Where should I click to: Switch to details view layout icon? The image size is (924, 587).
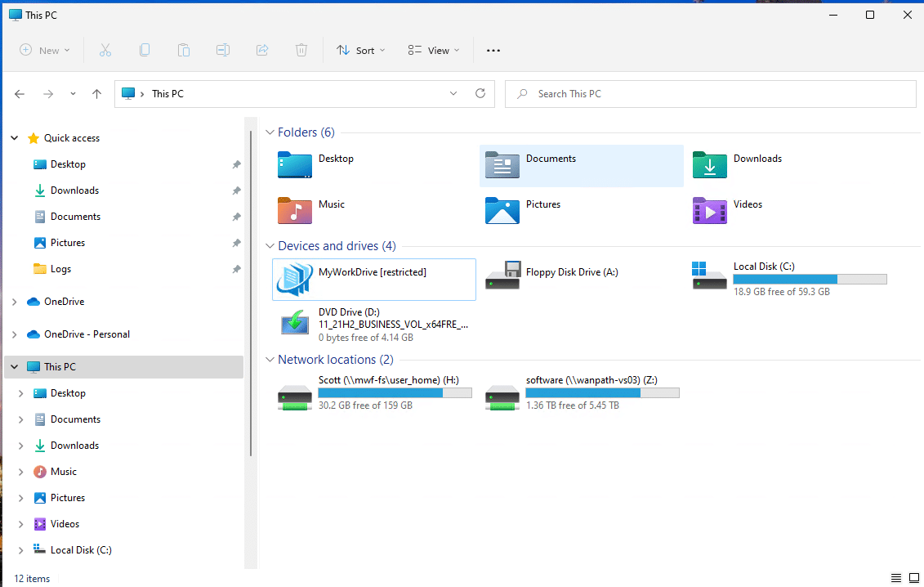pos(895,578)
